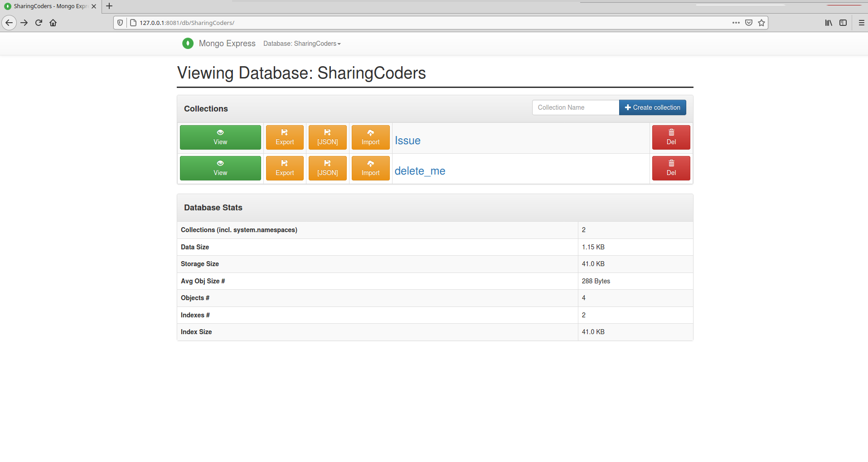This screenshot has width=868, height=462.
Task: Export the Issue collection
Action: [285, 137]
